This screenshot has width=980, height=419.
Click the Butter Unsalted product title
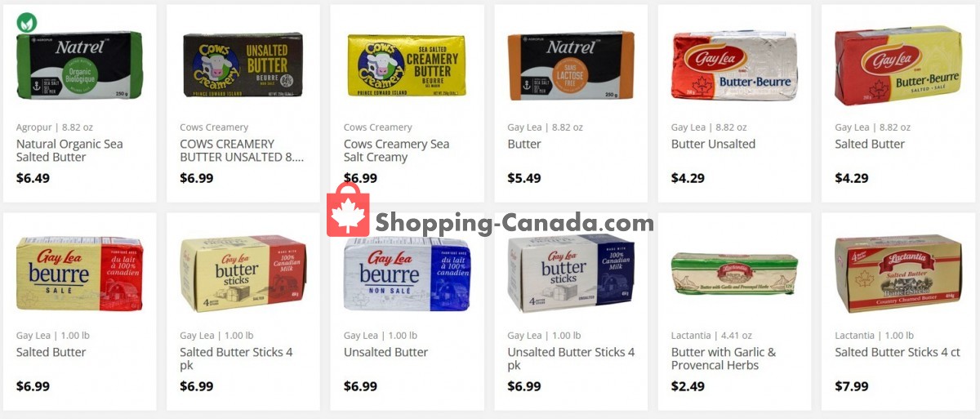click(713, 144)
